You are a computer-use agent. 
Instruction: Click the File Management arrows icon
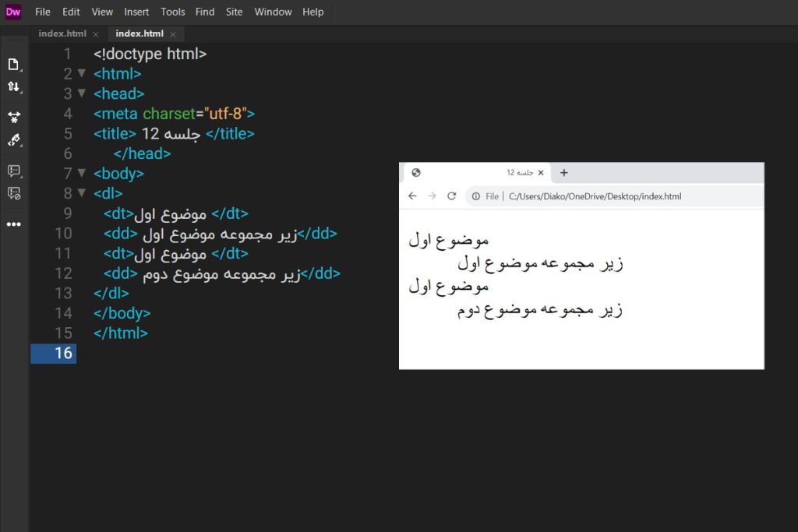pyautogui.click(x=14, y=87)
